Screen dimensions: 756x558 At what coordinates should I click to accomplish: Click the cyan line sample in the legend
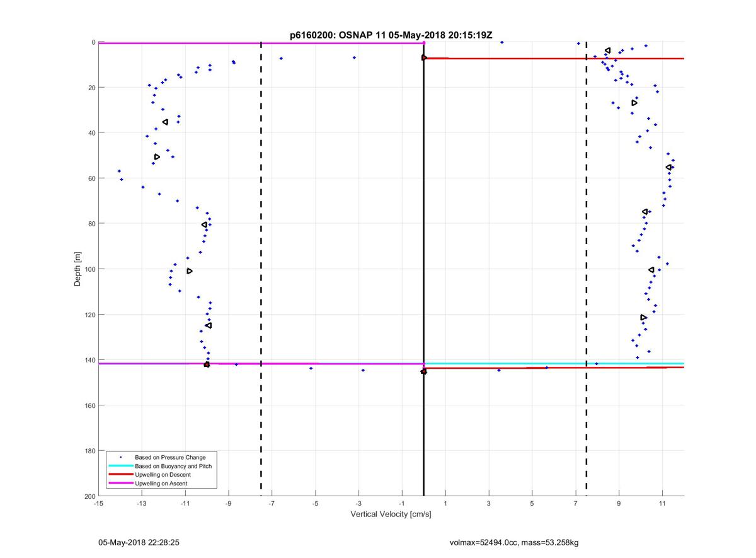tap(120, 466)
